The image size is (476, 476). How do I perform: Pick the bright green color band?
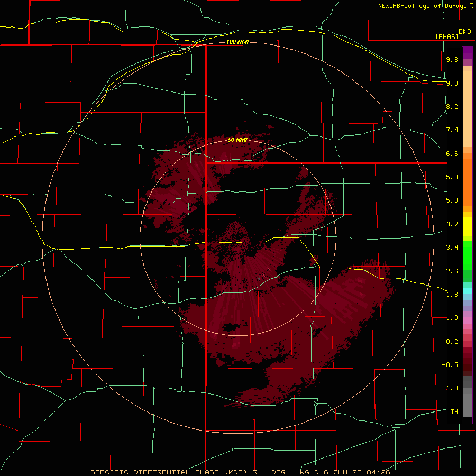pyautogui.click(x=467, y=255)
